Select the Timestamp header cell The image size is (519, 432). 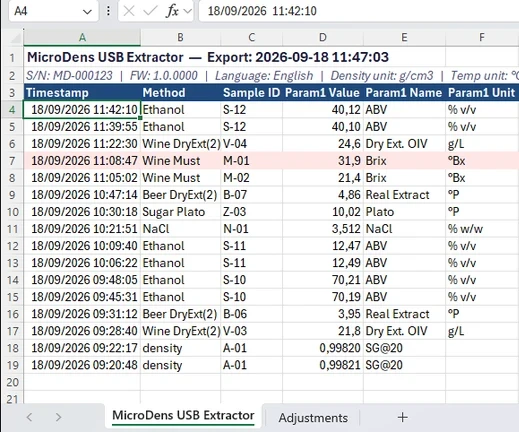click(82, 93)
